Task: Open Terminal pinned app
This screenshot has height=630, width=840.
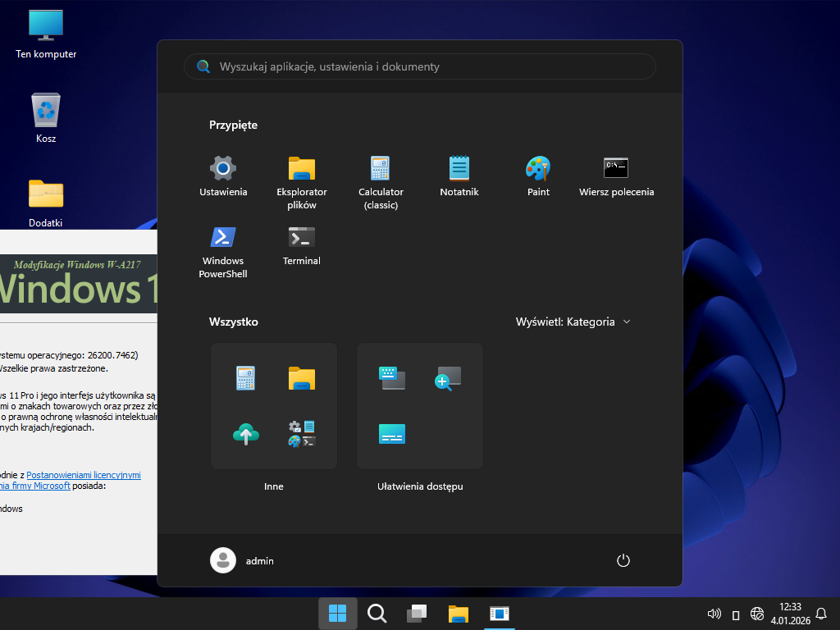Action: 302,245
